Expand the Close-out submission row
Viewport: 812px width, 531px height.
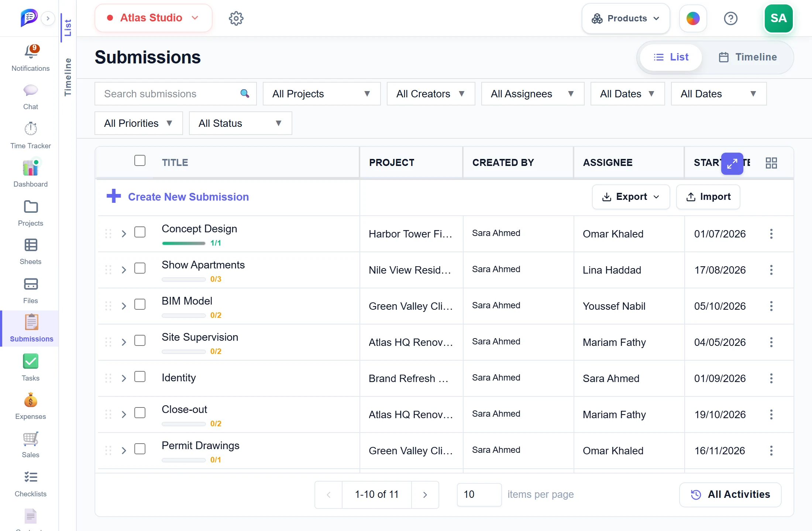(x=124, y=414)
